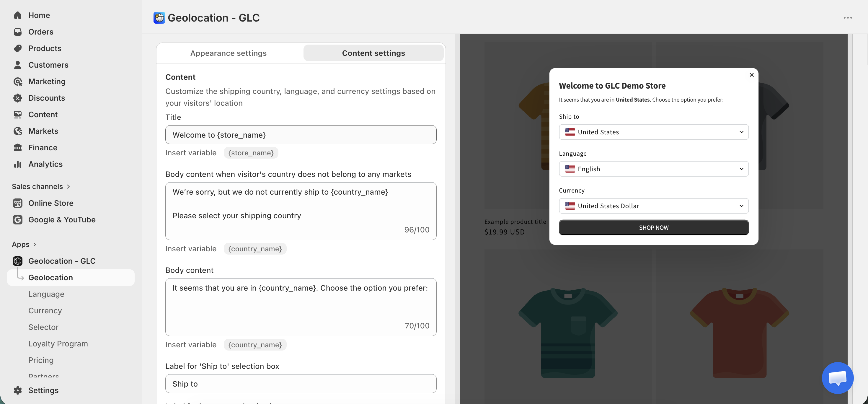Insert {country_name} chip under Body content
Viewport: 868px width, 404px height.
pyautogui.click(x=255, y=345)
